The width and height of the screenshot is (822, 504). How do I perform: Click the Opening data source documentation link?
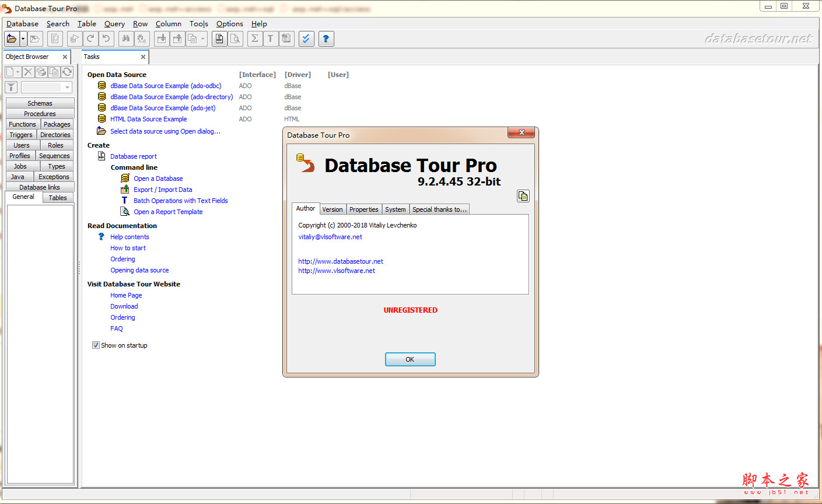tap(139, 270)
